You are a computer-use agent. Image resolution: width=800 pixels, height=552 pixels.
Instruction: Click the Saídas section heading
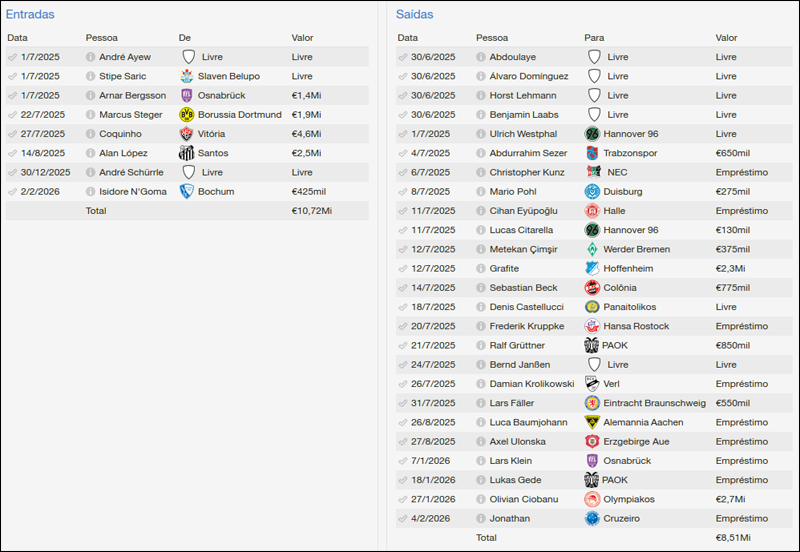[415, 15]
